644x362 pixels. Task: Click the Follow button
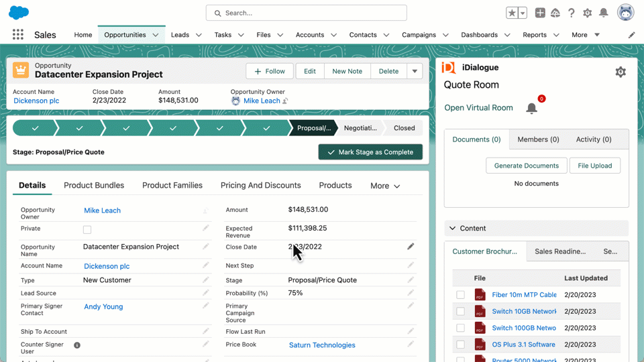270,71
